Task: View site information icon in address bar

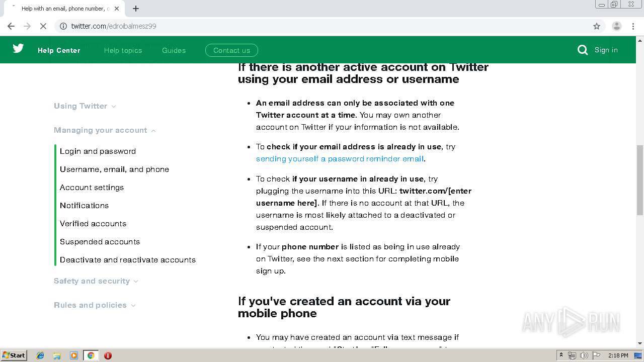Action: pos(63,26)
